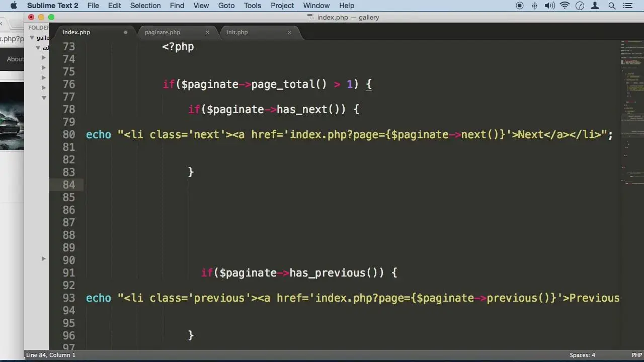Click the car image in the browser window
644x362 pixels.
[12, 116]
